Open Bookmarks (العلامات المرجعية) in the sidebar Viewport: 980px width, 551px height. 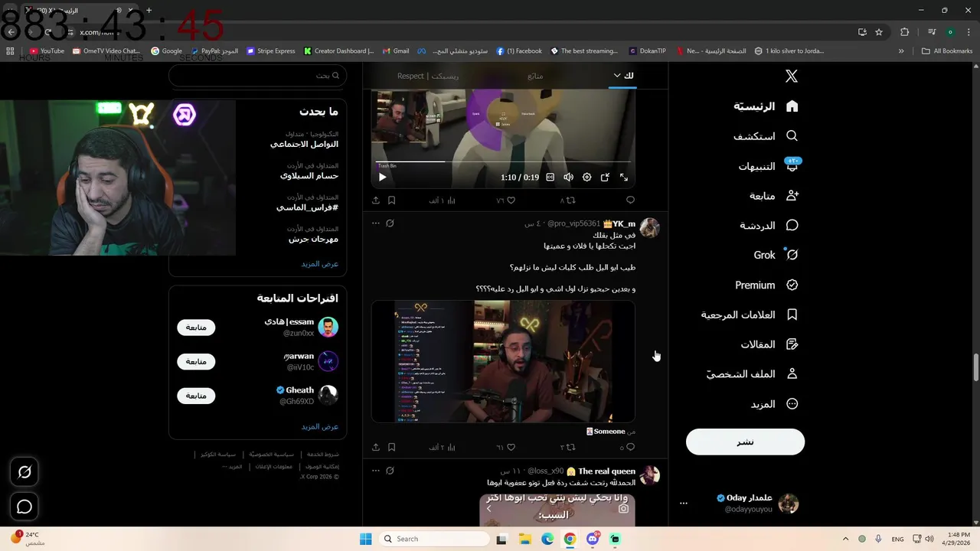(750, 315)
